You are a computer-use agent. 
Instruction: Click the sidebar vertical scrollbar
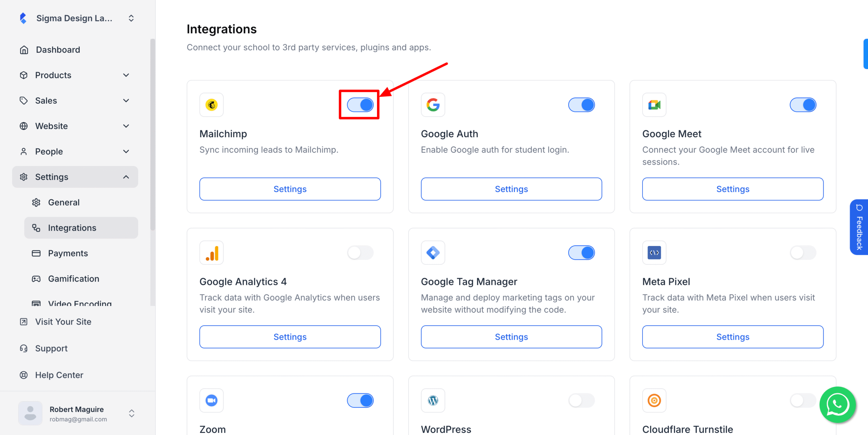(153, 136)
